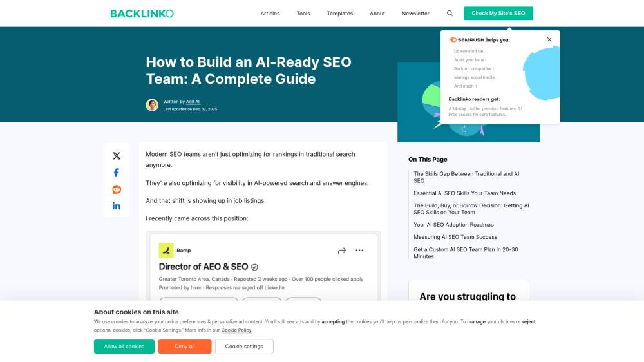Click the Ramp company logo
644x362 pixels.
166,250
